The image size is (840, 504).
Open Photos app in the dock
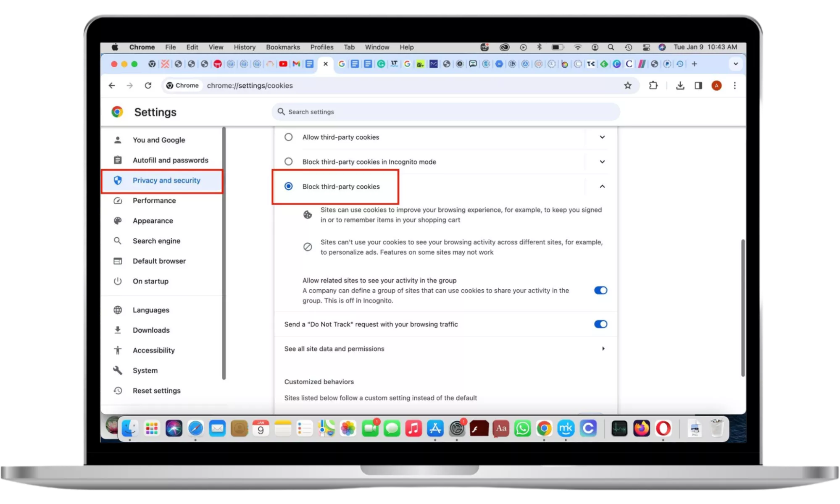(348, 428)
